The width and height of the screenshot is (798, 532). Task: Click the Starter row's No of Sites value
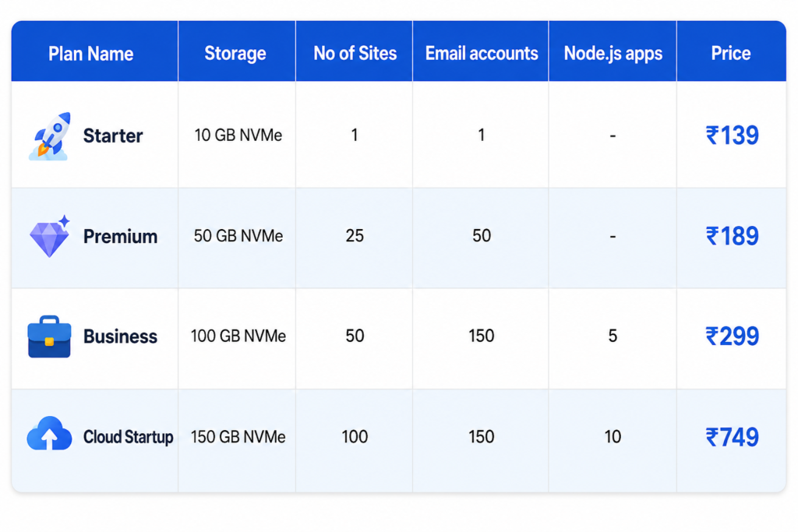click(355, 136)
